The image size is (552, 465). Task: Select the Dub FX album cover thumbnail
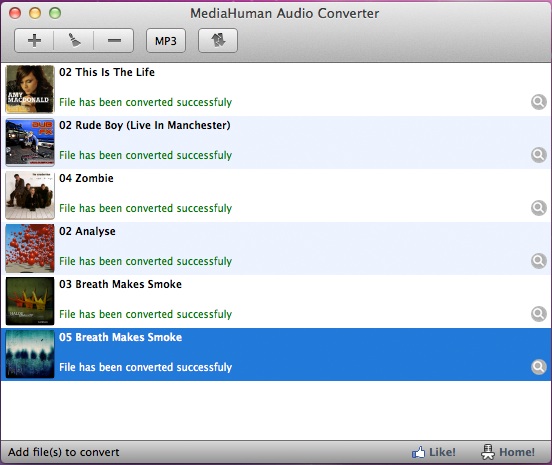pos(30,142)
